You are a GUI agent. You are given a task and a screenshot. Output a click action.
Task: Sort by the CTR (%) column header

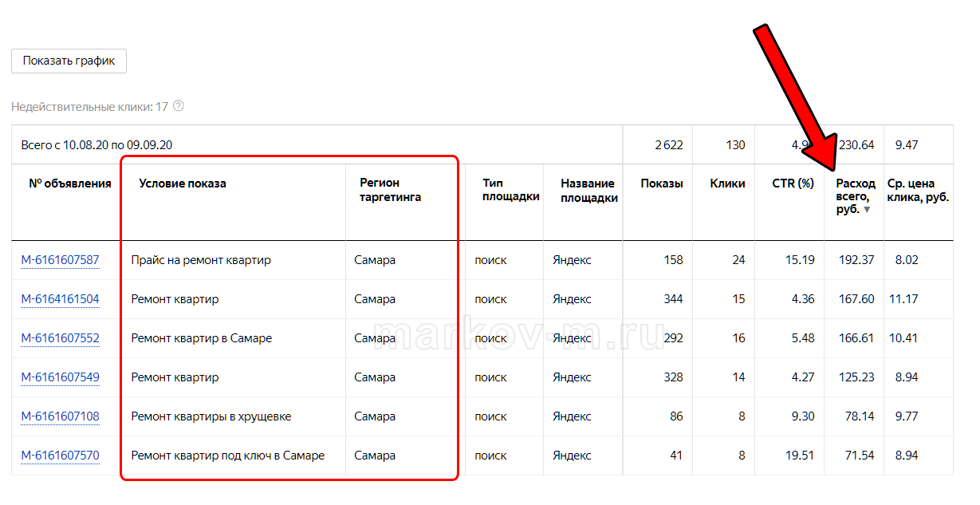pyautogui.click(x=793, y=183)
